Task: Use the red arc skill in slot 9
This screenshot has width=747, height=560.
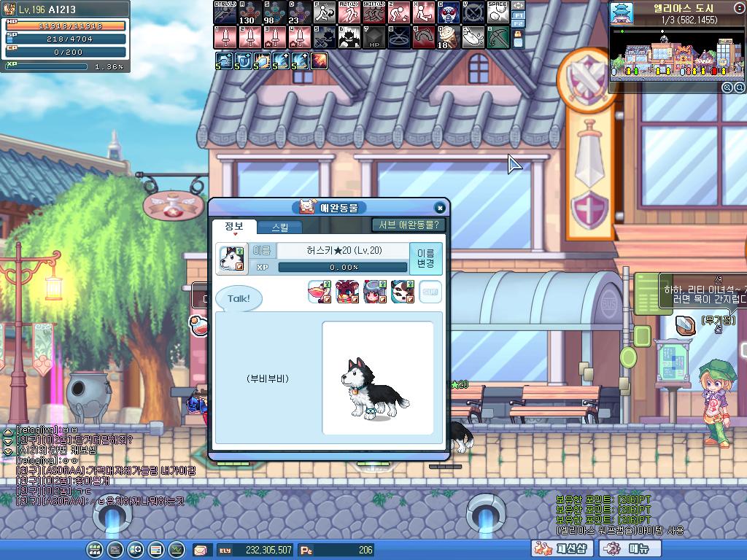Action: tap(424, 37)
